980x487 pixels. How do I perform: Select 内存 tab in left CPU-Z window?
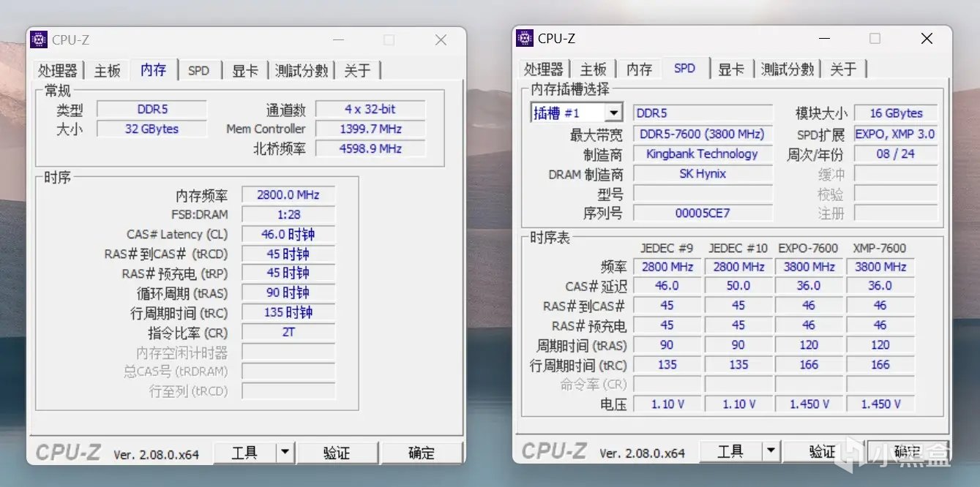tap(154, 69)
